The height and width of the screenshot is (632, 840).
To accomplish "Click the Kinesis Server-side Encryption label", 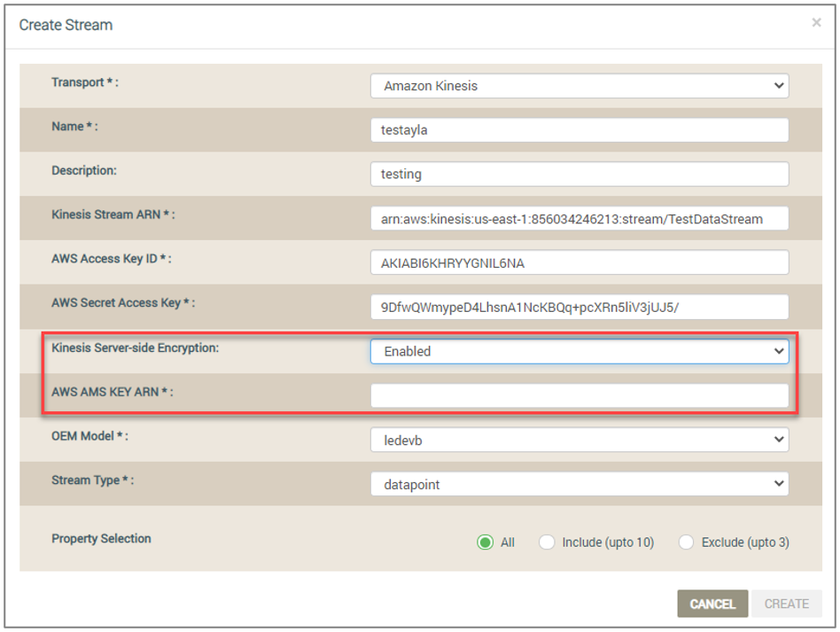I will coord(135,347).
